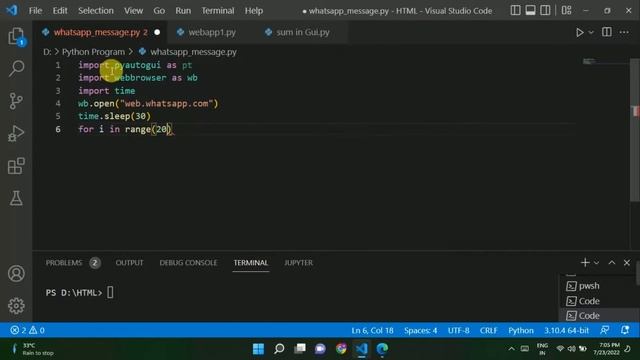
Task: Open the Terminal menu
Action: coord(218,11)
